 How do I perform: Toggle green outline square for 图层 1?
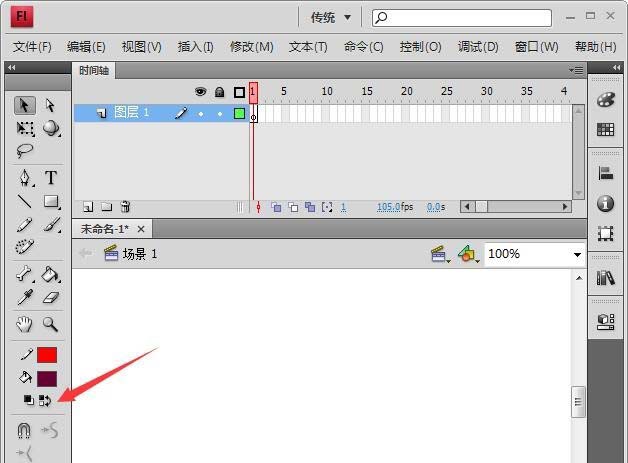click(239, 114)
